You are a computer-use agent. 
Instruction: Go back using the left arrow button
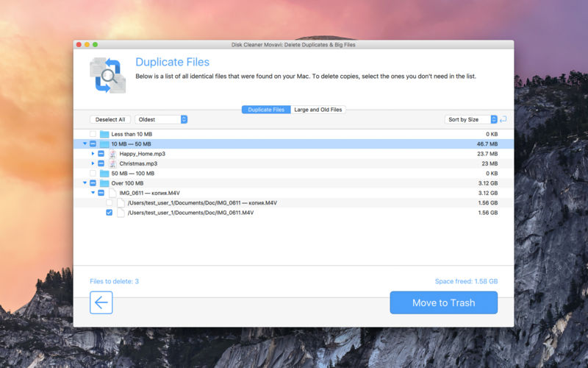pos(101,302)
